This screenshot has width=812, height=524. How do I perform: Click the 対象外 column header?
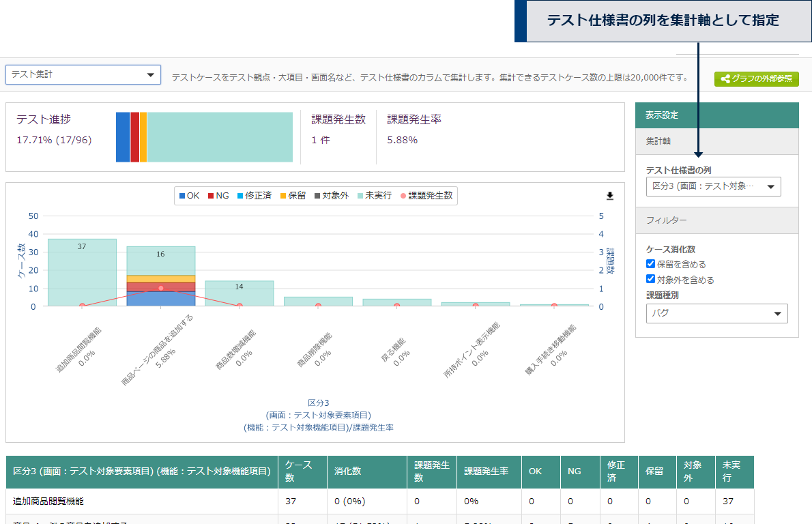coord(696,471)
